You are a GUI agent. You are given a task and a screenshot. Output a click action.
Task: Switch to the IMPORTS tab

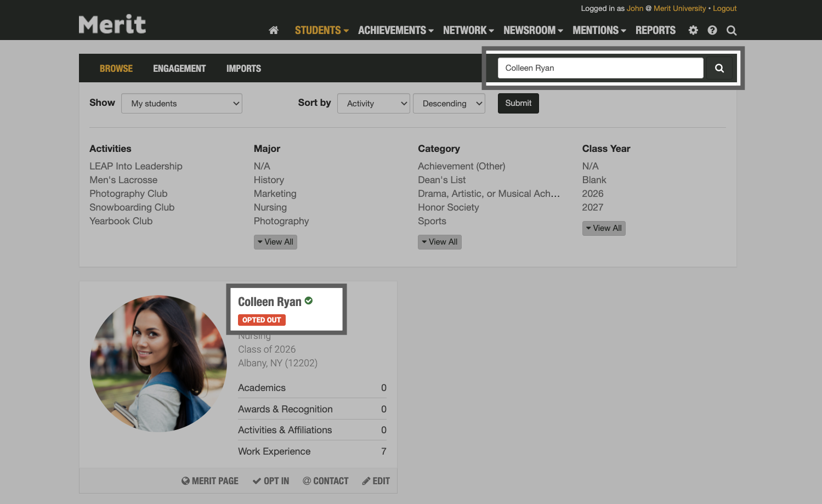click(x=243, y=68)
